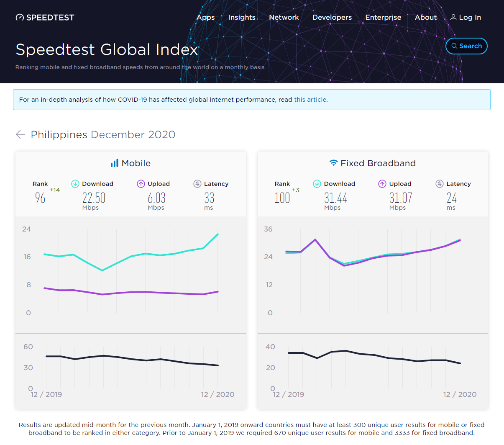This screenshot has width=504, height=445.
Task: Click the Upload arrow icon under Fixed Broadband
Action: (382, 183)
